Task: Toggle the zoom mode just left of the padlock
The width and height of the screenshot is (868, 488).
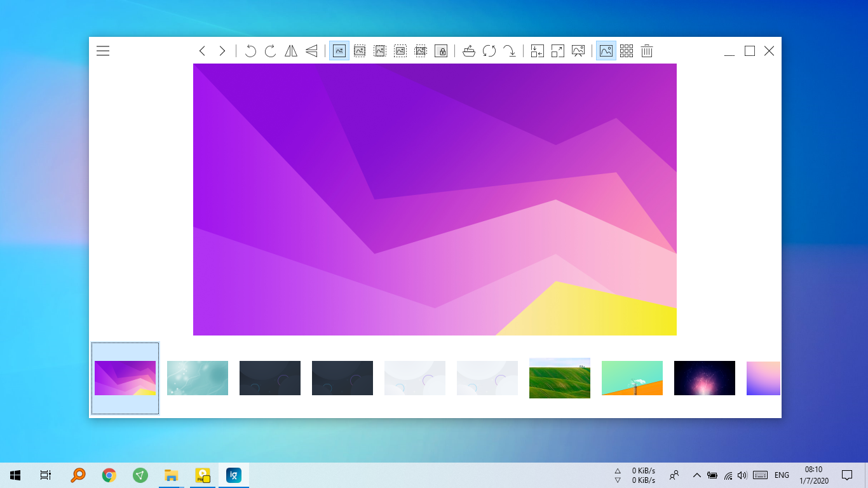Action: point(421,51)
